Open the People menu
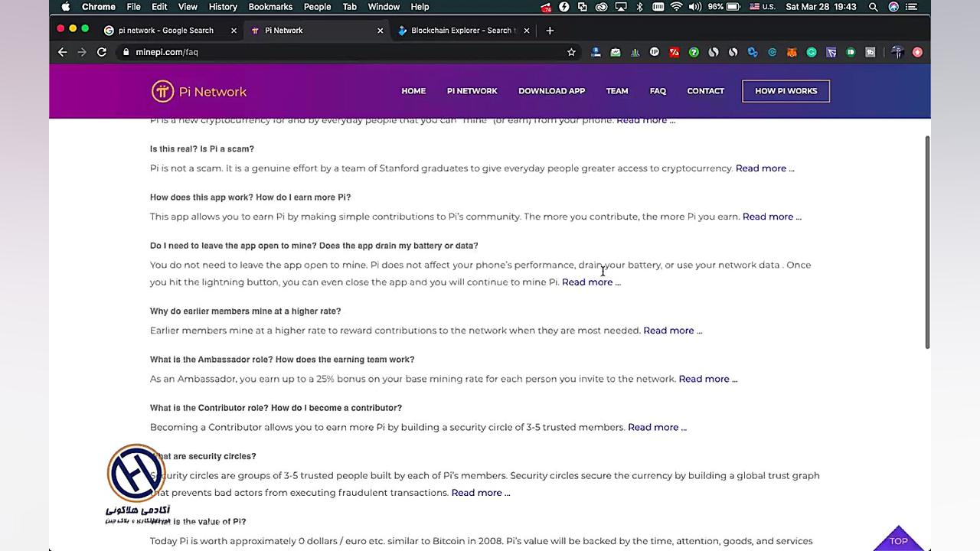 coord(317,7)
